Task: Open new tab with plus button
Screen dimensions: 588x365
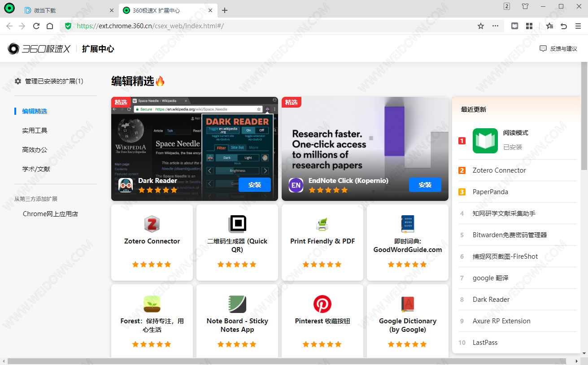Action: 225,10
